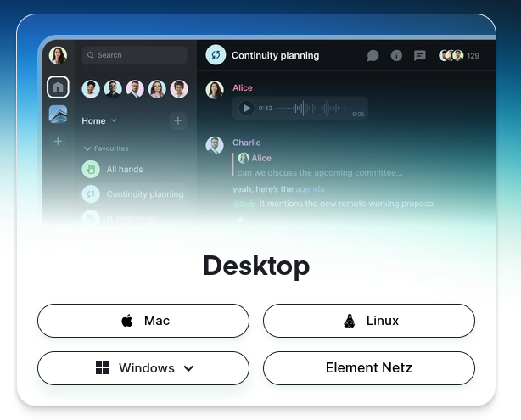Click the Charlie sender name

pyautogui.click(x=247, y=143)
